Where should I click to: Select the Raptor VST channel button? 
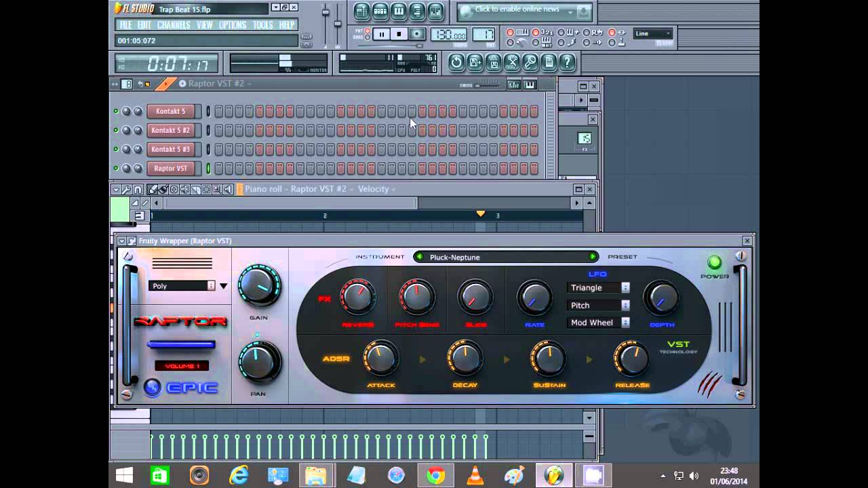(171, 168)
